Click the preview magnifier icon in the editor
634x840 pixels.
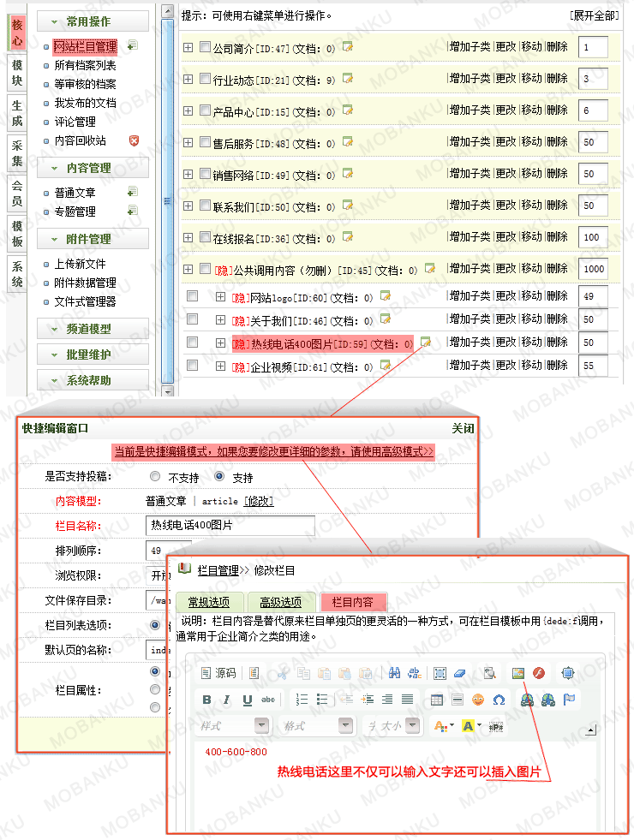(x=489, y=673)
